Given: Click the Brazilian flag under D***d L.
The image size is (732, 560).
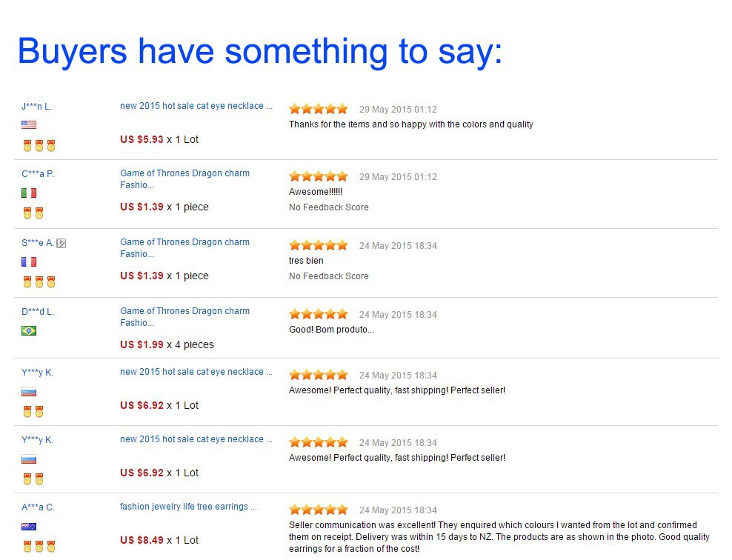Looking at the screenshot, I should click(29, 330).
